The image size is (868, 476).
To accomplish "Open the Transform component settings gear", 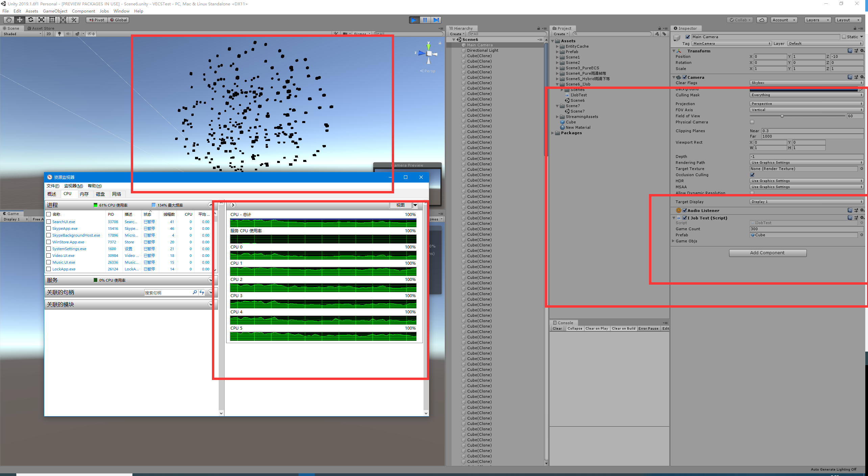I will point(862,51).
